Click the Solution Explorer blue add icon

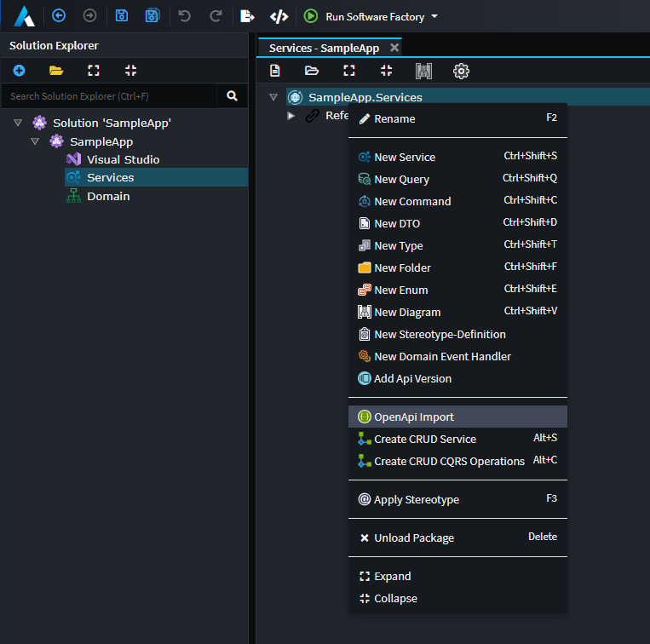coord(19,71)
